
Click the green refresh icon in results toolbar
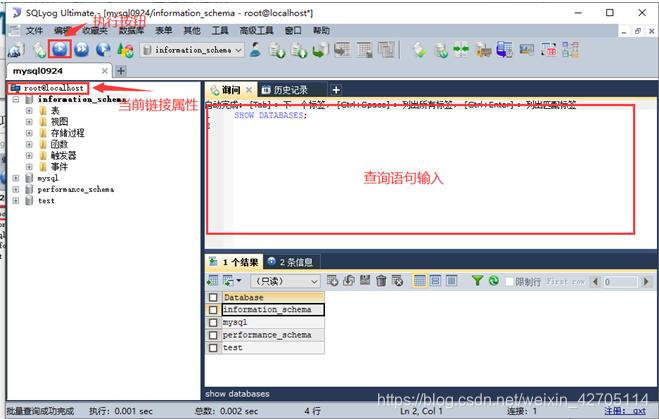493,280
